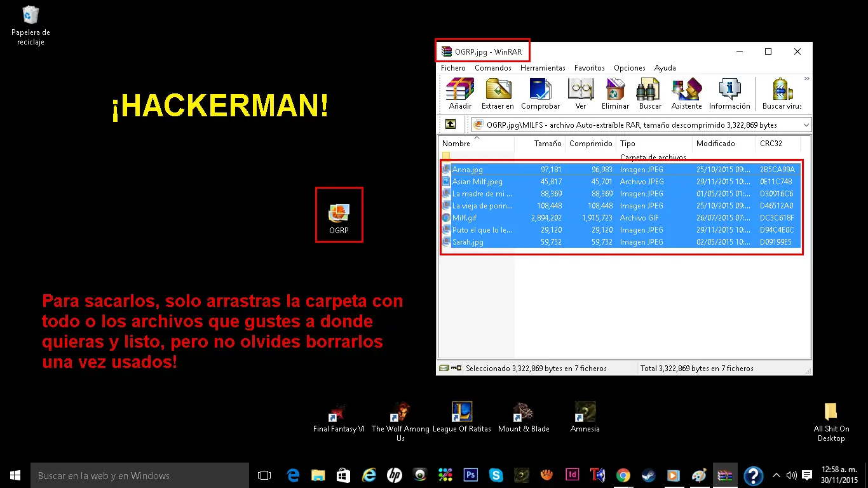
Task: Sort by the Tipo column header
Action: (654, 144)
